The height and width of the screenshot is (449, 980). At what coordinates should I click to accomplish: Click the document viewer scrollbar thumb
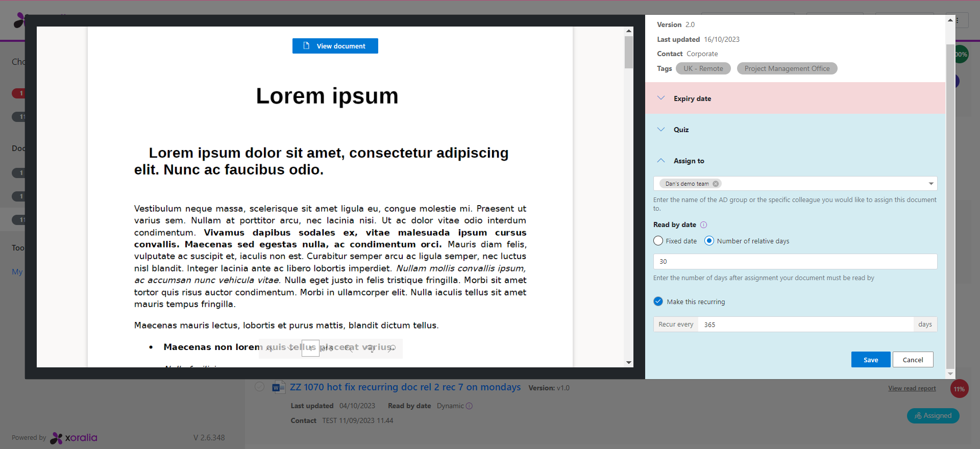point(629,52)
